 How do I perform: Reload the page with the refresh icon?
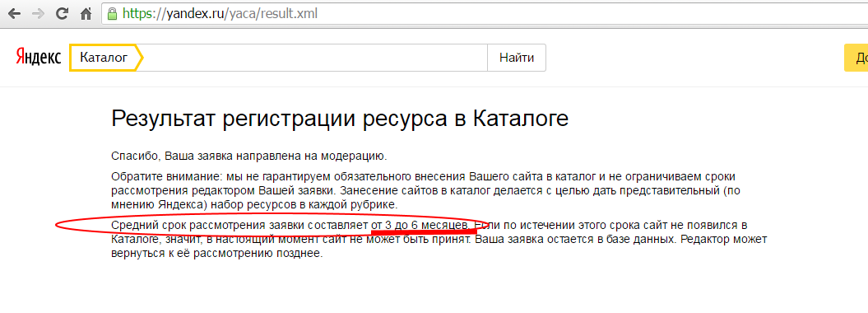tap(62, 13)
